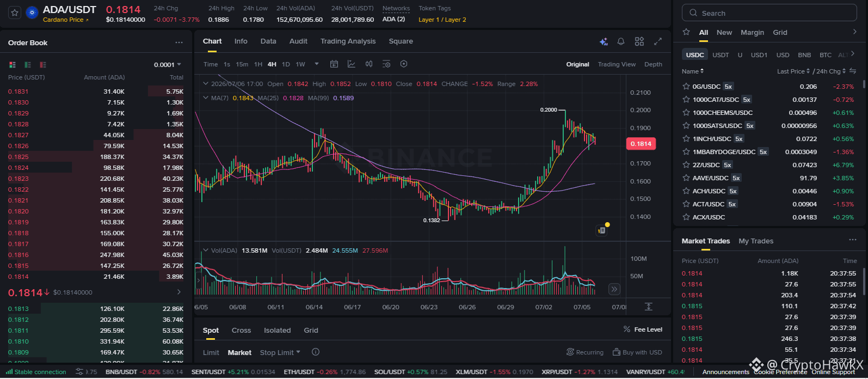Image resolution: width=868 pixels, height=379 pixels.
Task: Change candlestick chart style icon
Action: coord(369,64)
